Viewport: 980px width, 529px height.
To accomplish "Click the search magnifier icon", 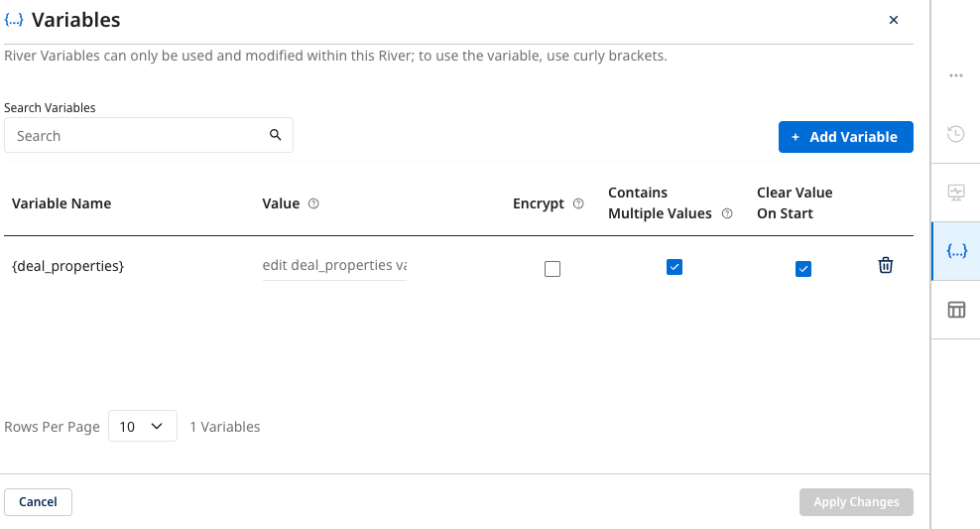I will click(x=276, y=135).
